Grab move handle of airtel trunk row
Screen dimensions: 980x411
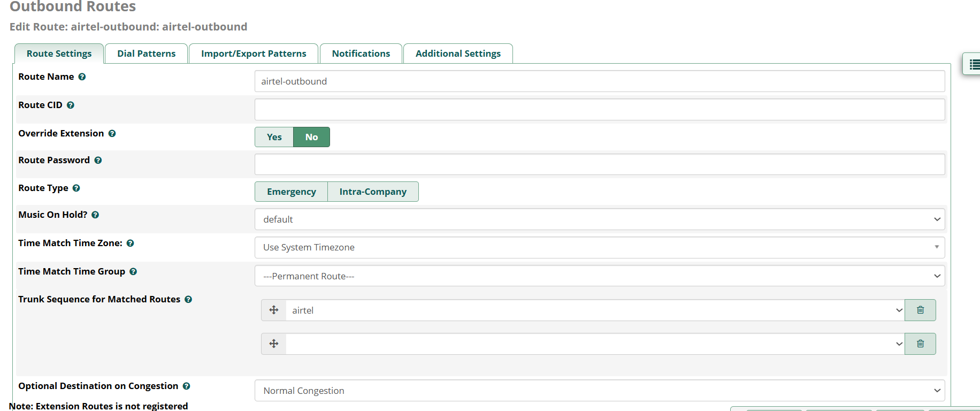(x=274, y=310)
